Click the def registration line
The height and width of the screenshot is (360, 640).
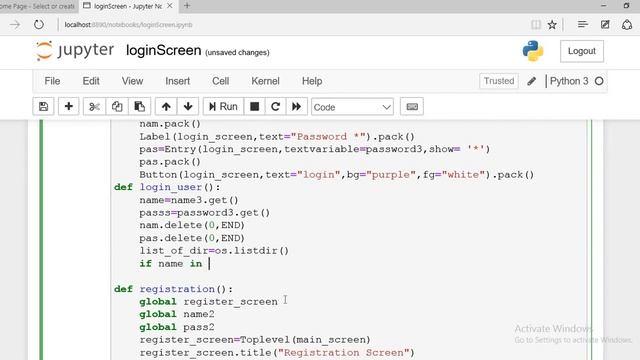(x=173, y=289)
